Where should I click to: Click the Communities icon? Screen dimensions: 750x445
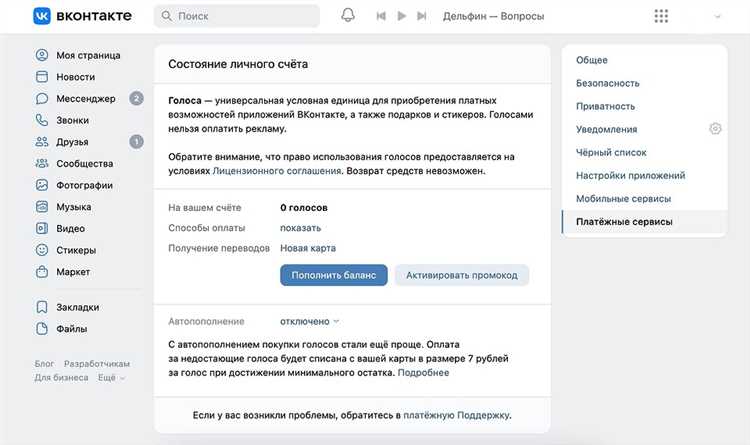coord(42,163)
